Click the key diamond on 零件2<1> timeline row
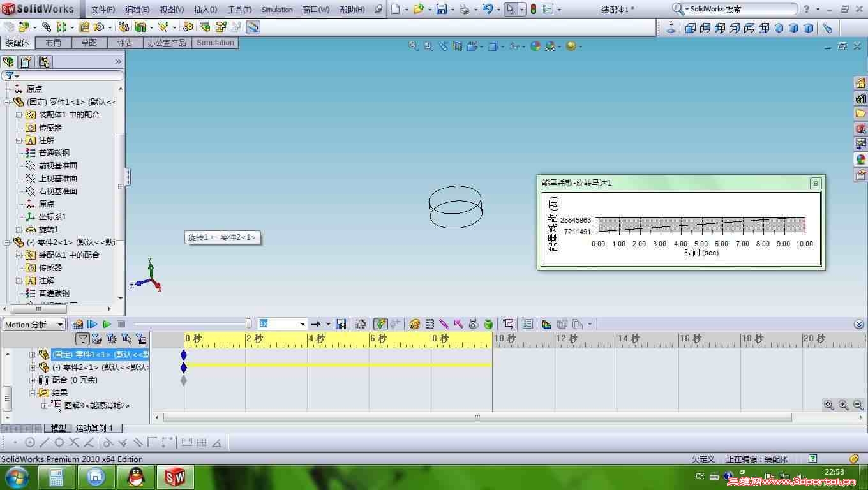Screen dimensions: 868x490 (x=184, y=367)
